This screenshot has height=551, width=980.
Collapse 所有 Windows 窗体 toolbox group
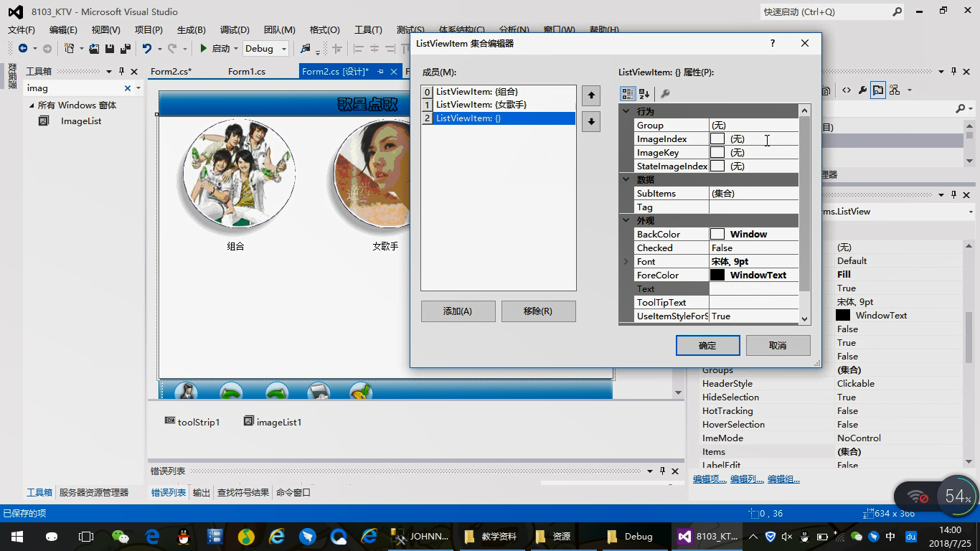[x=32, y=105]
